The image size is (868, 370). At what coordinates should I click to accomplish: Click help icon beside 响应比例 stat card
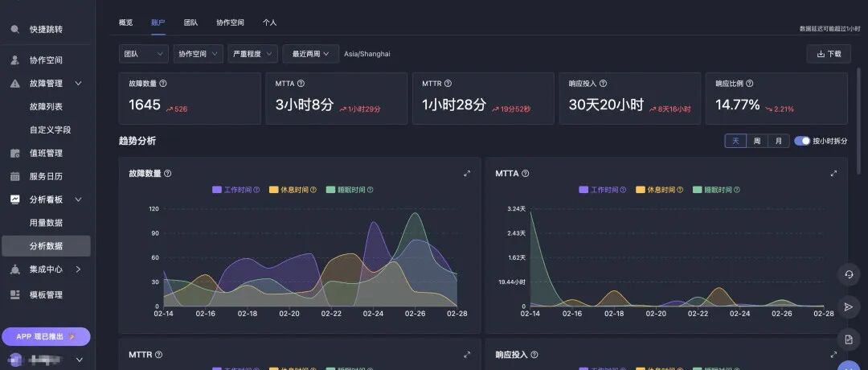pyautogui.click(x=750, y=84)
